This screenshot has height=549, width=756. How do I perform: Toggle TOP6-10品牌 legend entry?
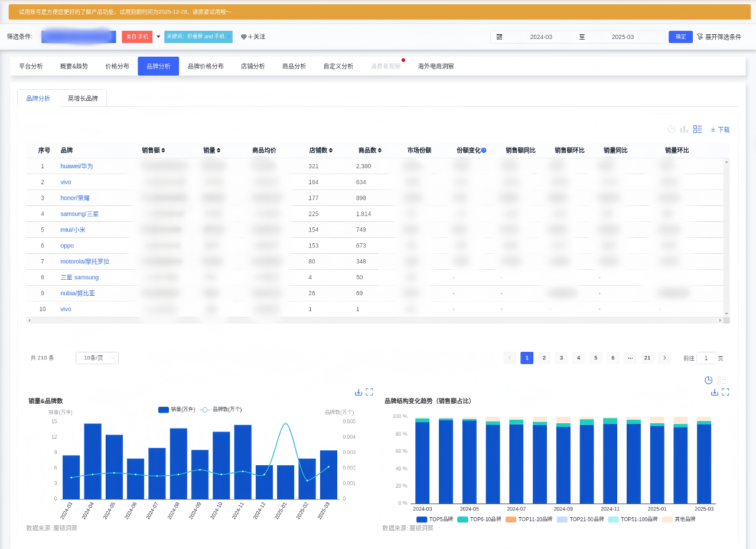click(480, 519)
